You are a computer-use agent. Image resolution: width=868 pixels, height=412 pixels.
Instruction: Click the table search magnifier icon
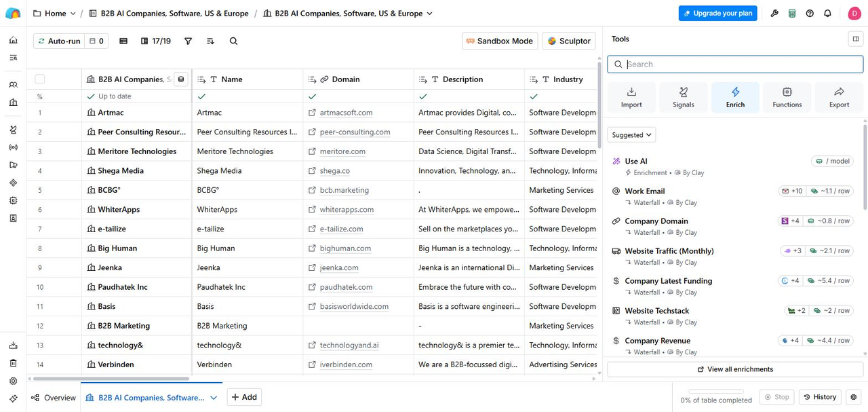233,41
